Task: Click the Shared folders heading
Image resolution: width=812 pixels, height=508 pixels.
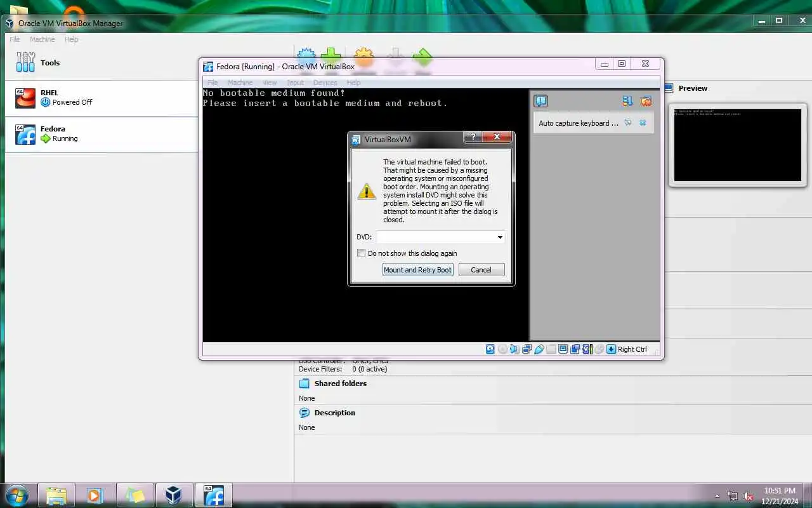Action: click(341, 384)
